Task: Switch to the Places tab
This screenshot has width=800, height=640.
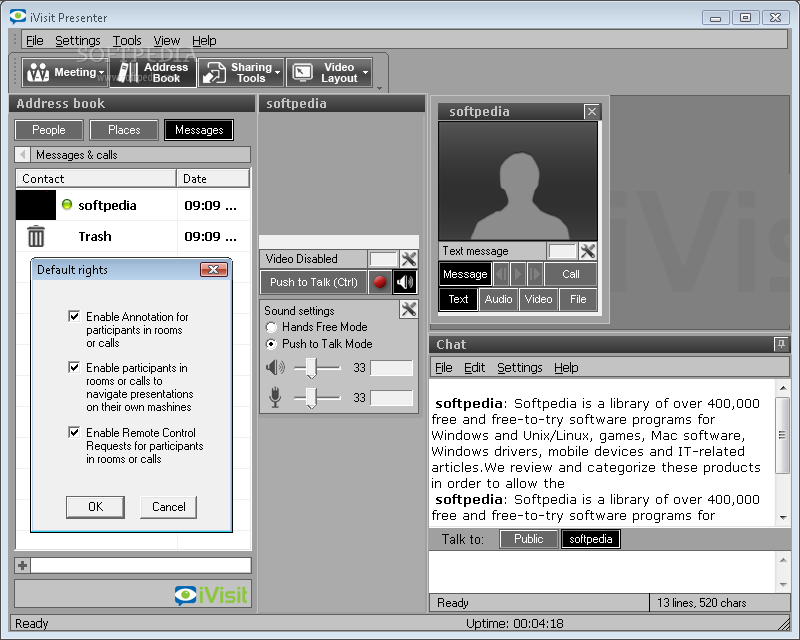Action: 124,130
